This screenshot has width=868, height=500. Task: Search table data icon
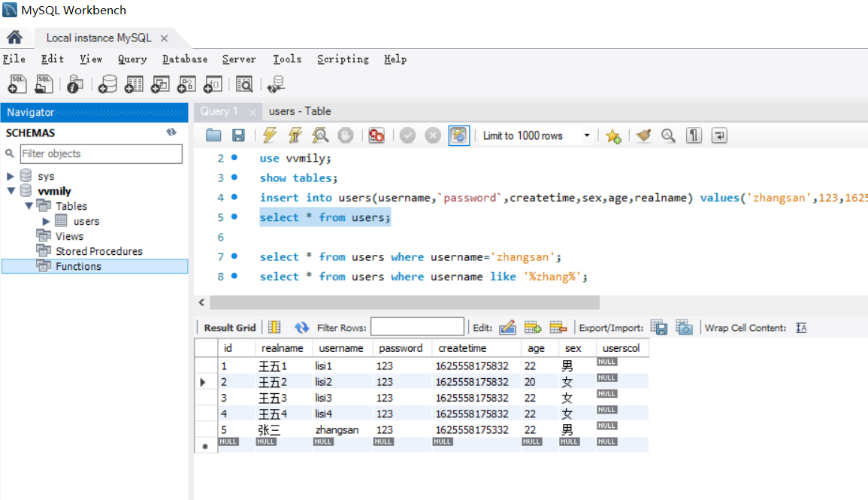tap(244, 84)
